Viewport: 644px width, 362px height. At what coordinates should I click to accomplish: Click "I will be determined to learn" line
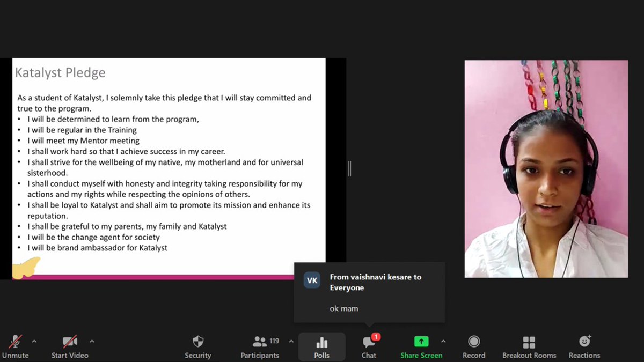point(113,119)
